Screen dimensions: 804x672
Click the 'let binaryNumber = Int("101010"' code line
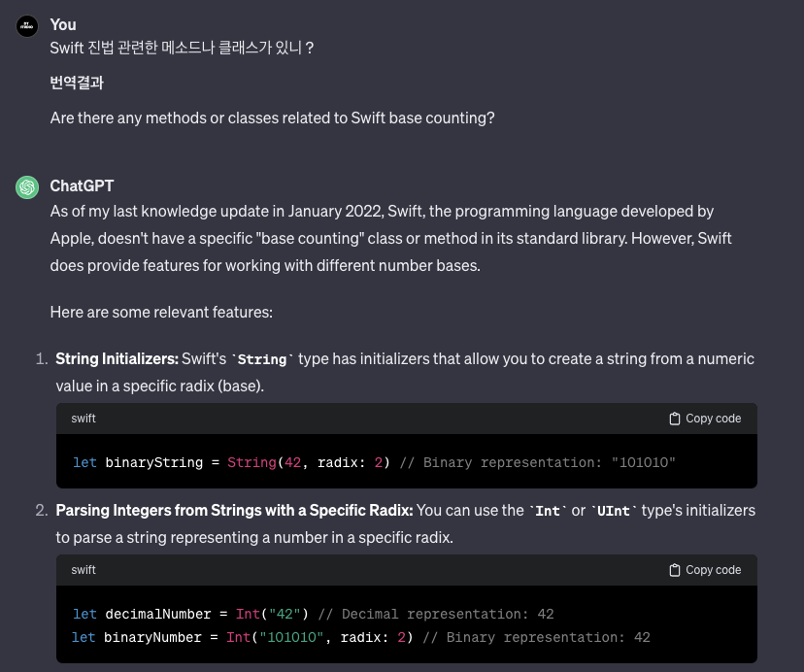point(361,638)
